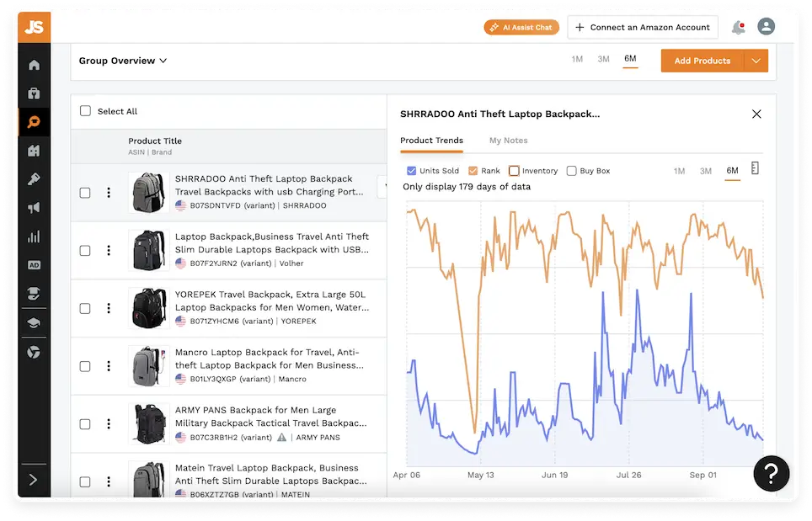Click the globe icon at sidebar bottom

pyautogui.click(x=34, y=352)
